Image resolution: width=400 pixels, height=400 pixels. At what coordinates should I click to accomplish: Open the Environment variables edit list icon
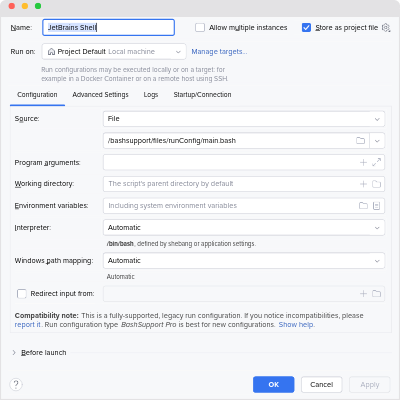coord(376,206)
